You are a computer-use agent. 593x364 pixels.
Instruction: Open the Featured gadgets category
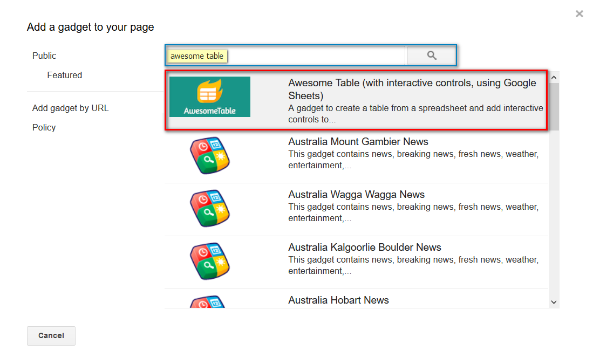coord(65,75)
